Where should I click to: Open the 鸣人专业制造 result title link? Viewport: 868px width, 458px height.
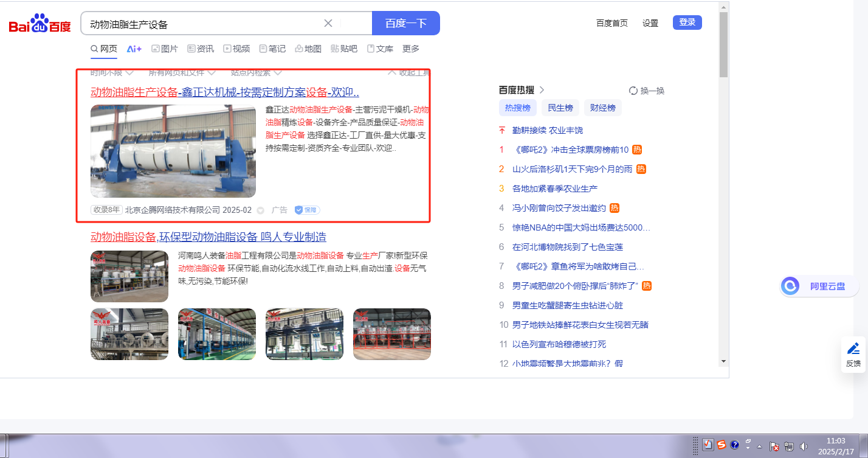click(x=208, y=237)
